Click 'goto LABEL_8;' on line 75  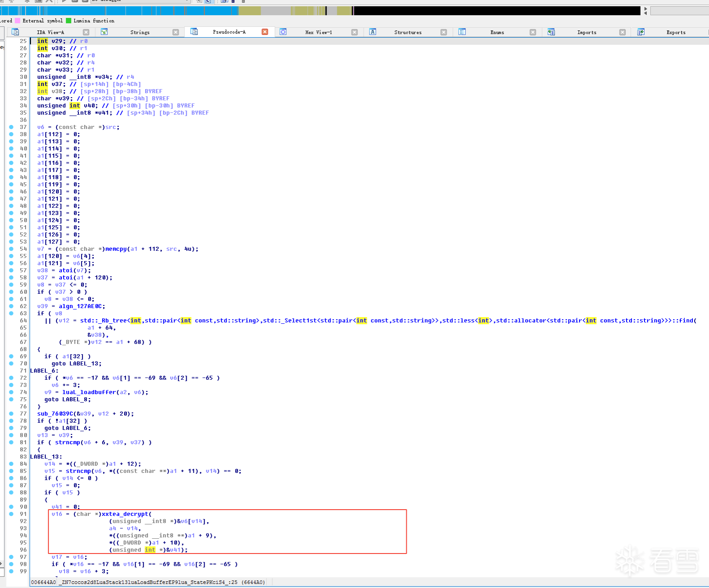(x=68, y=399)
